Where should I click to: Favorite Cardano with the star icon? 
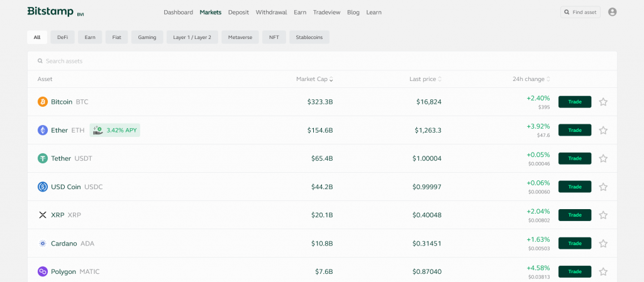(x=603, y=244)
